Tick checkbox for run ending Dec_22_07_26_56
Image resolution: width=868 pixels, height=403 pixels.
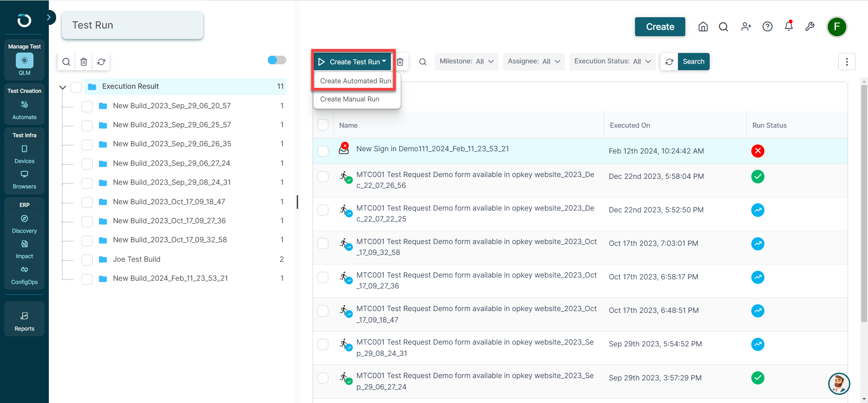tap(323, 177)
